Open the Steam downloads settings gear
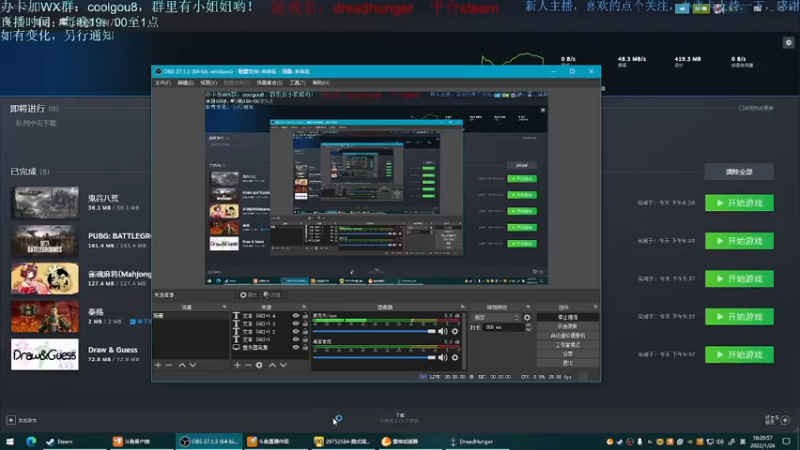The height and width of the screenshot is (450, 800). pos(788,43)
